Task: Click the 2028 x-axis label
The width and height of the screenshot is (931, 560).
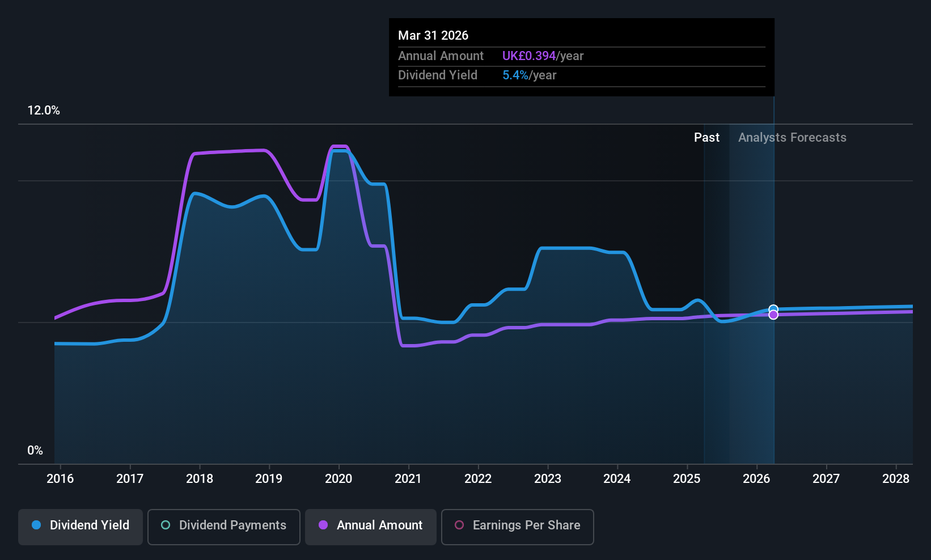Action: coord(896,478)
